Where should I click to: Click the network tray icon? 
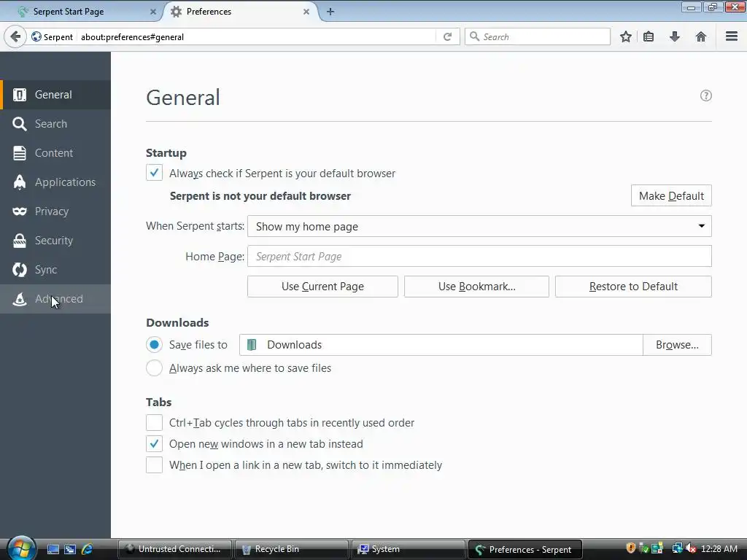[677, 548]
